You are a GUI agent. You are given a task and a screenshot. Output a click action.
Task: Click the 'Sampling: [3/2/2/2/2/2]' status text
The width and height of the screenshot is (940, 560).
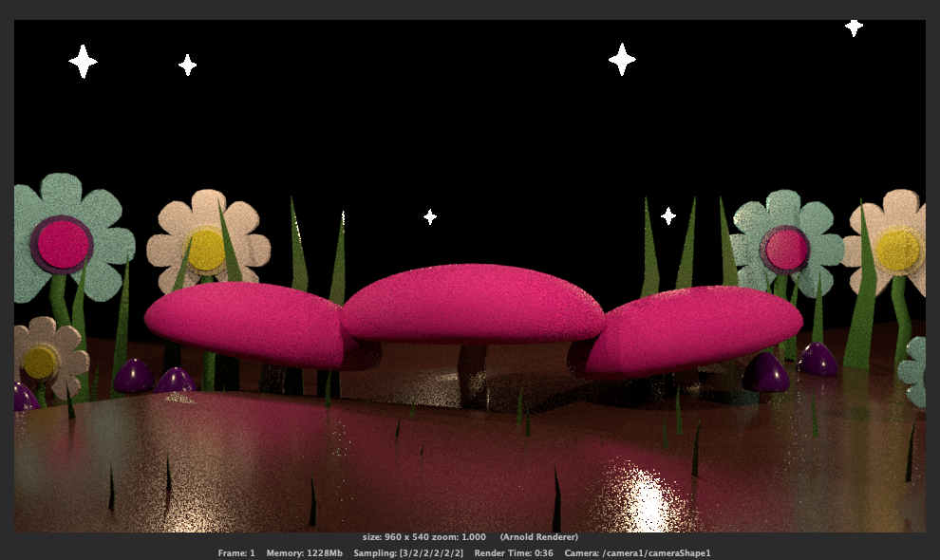coord(408,552)
